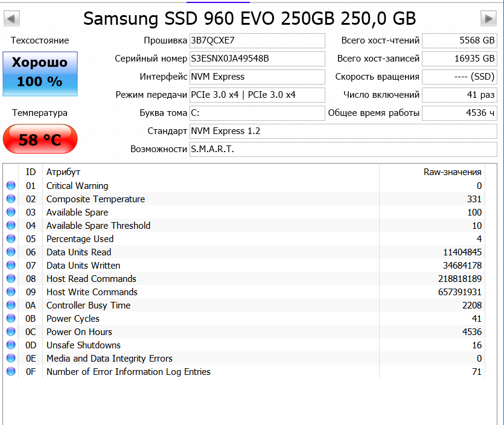Click the blue orb for Percentage Used
The height and width of the screenshot is (425, 504).
click(x=11, y=239)
